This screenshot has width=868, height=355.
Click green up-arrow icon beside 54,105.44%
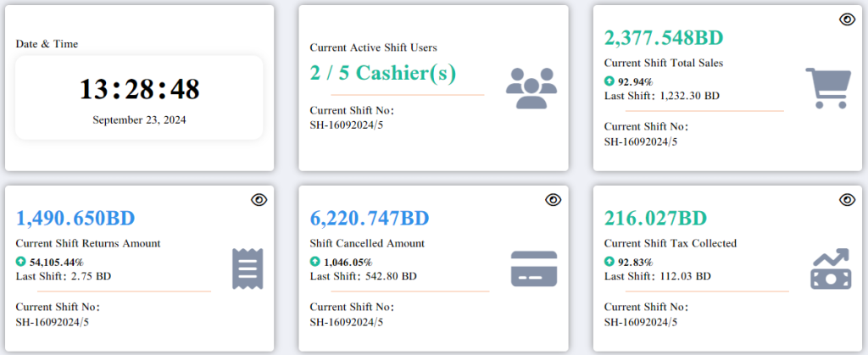tap(21, 263)
